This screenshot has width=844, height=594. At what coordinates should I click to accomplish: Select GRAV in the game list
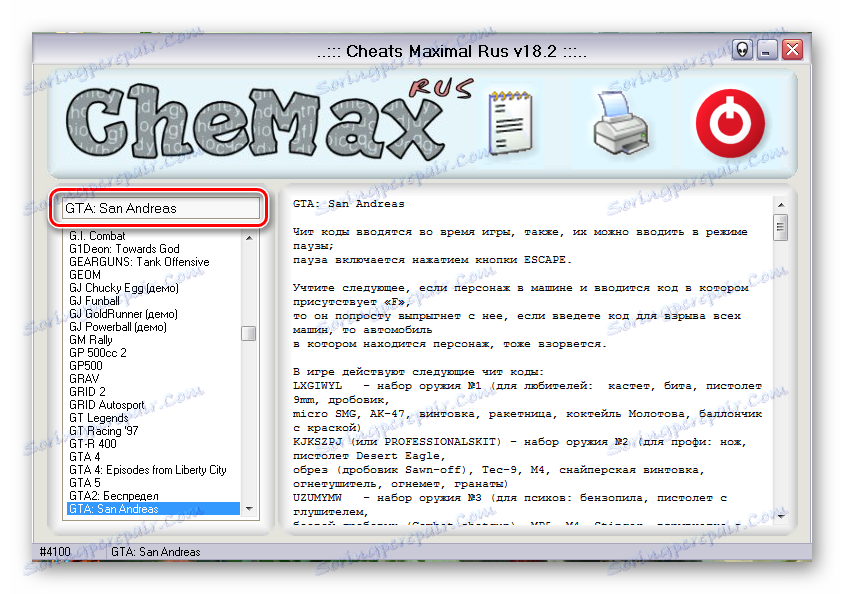click(84, 379)
